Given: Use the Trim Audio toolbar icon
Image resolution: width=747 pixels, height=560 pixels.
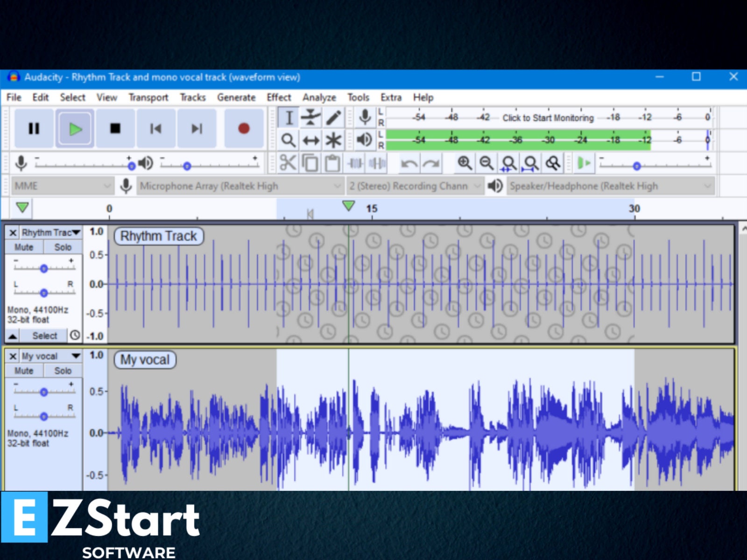Looking at the screenshot, I should click(354, 163).
